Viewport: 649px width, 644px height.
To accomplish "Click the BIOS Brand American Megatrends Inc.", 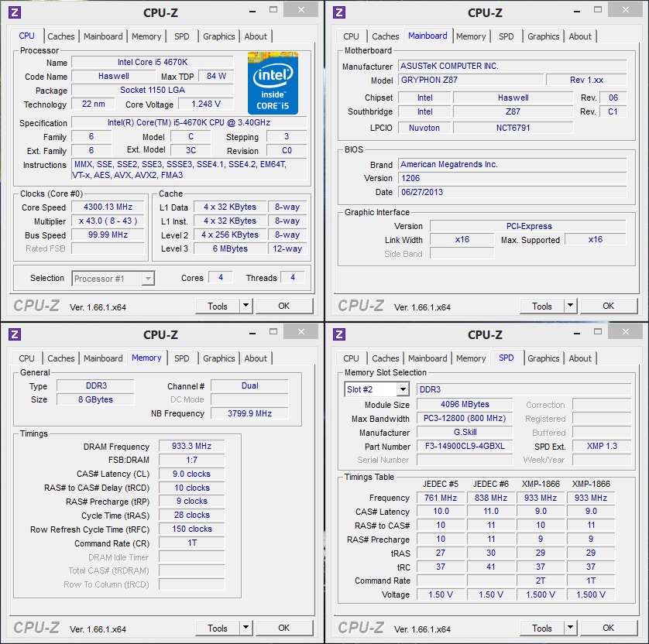I will 513,164.
